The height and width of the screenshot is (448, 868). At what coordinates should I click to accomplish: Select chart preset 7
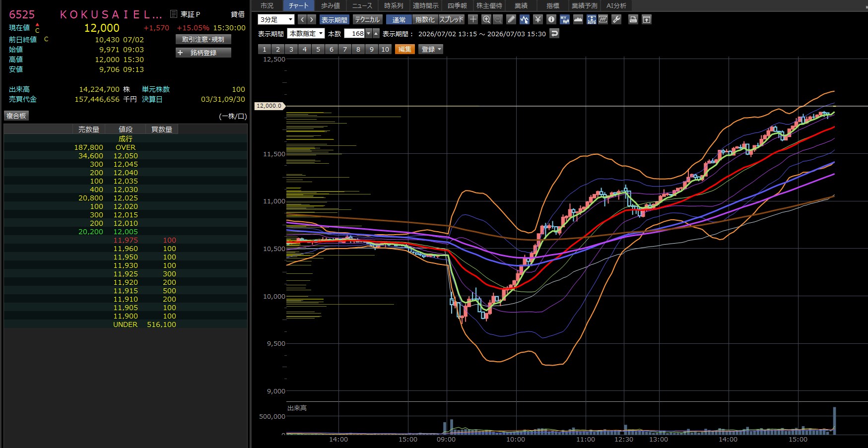(x=345, y=49)
